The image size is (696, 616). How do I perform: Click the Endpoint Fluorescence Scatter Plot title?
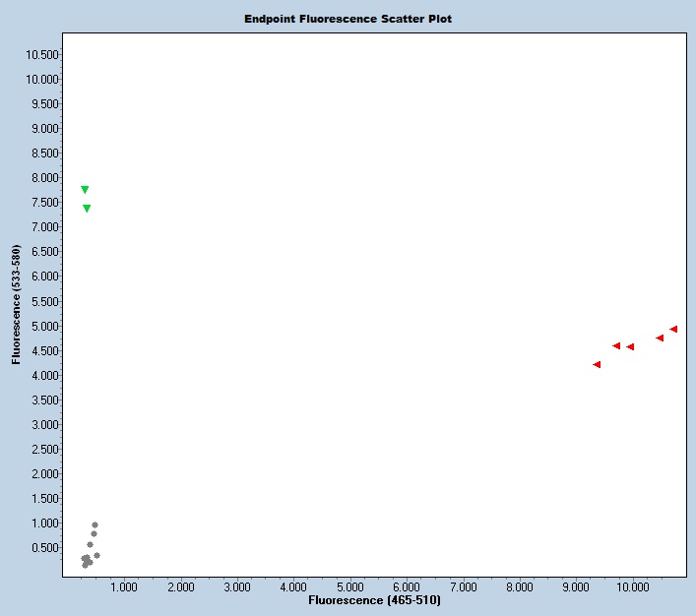pyautogui.click(x=348, y=19)
